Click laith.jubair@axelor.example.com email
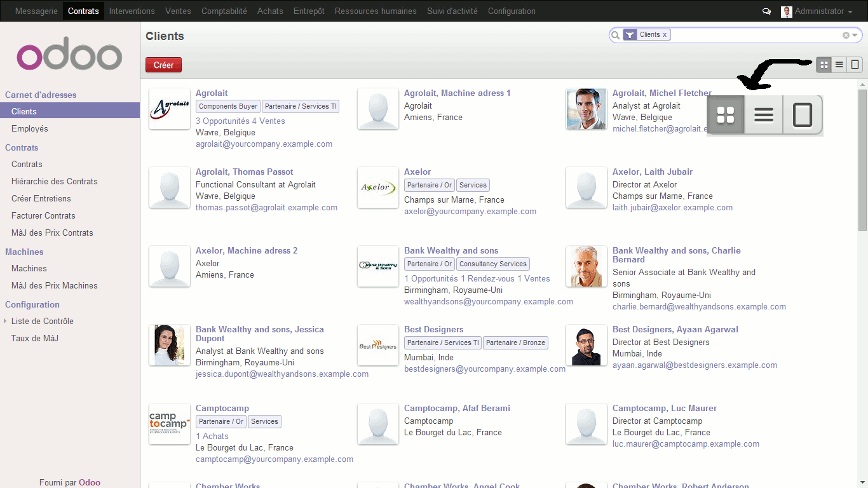The image size is (868, 488). [672, 207]
